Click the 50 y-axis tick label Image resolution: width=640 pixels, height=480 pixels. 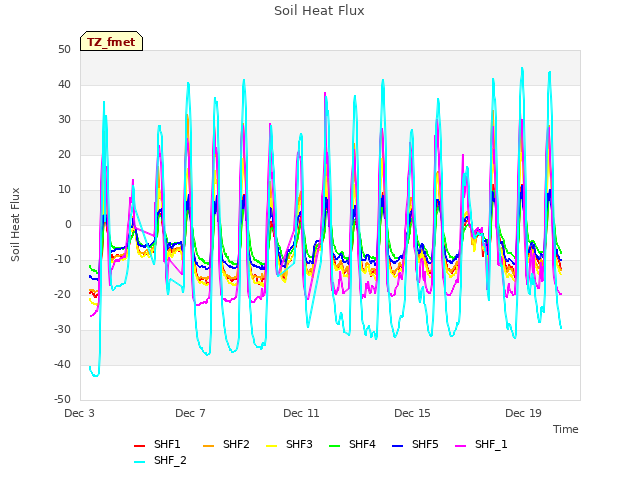pyautogui.click(x=64, y=50)
